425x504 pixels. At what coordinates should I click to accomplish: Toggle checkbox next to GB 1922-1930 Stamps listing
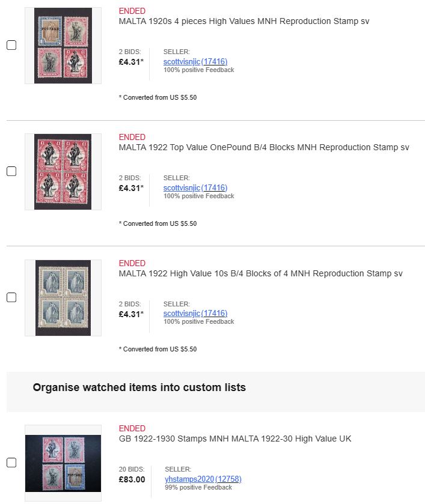11,463
